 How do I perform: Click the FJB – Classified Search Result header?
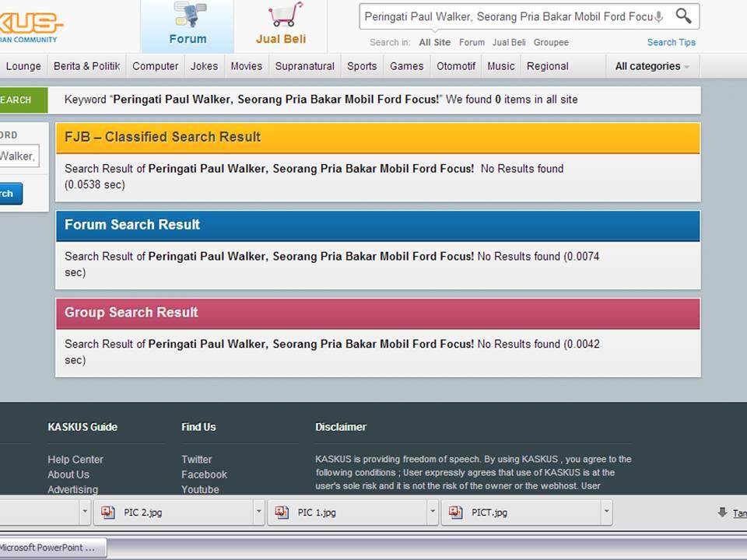tap(378, 138)
